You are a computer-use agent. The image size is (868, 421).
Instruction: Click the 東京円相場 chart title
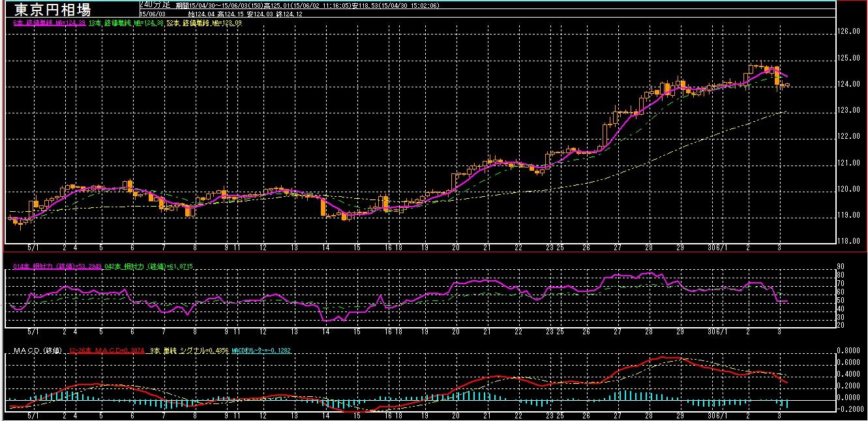point(53,10)
